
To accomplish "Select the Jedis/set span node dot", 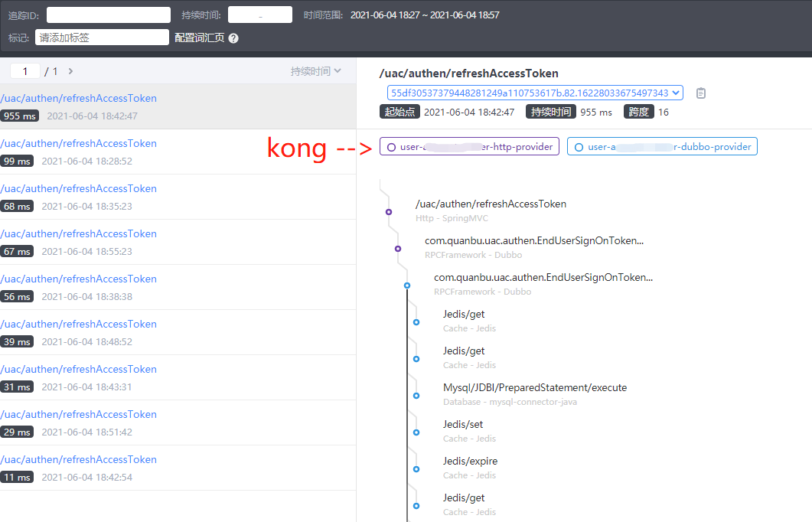I will 416,432.
